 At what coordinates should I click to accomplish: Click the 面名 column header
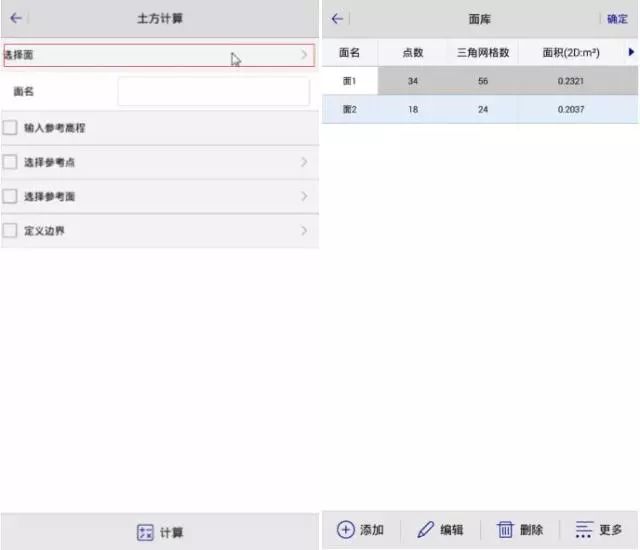(x=349, y=53)
